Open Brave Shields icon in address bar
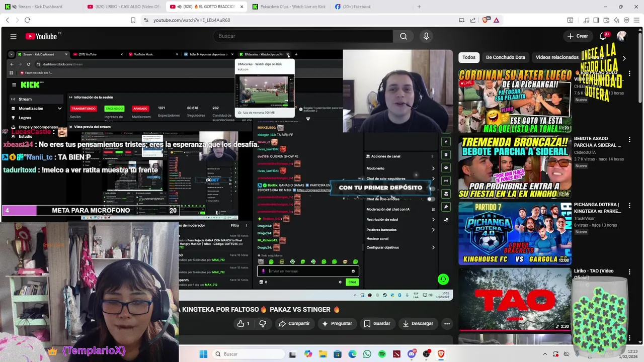 [x=485, y=20]
